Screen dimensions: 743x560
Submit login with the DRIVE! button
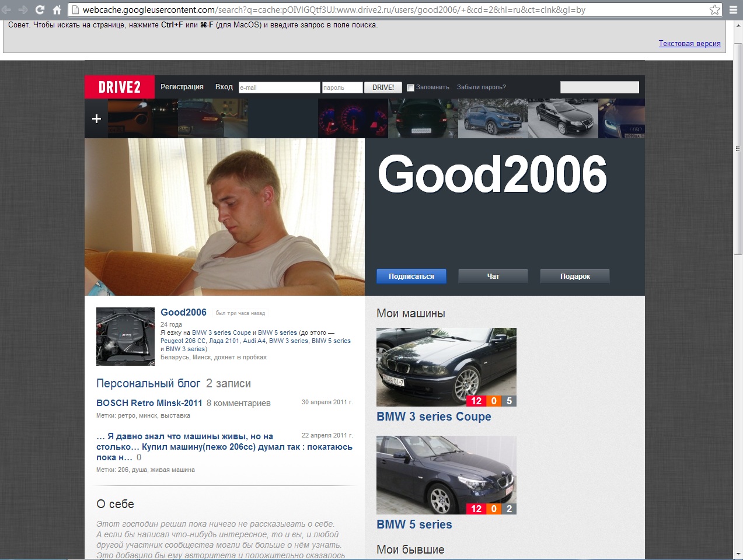[383, 87]
